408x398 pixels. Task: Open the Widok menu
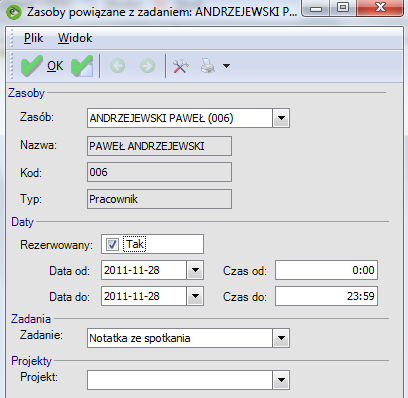[75, 38]
